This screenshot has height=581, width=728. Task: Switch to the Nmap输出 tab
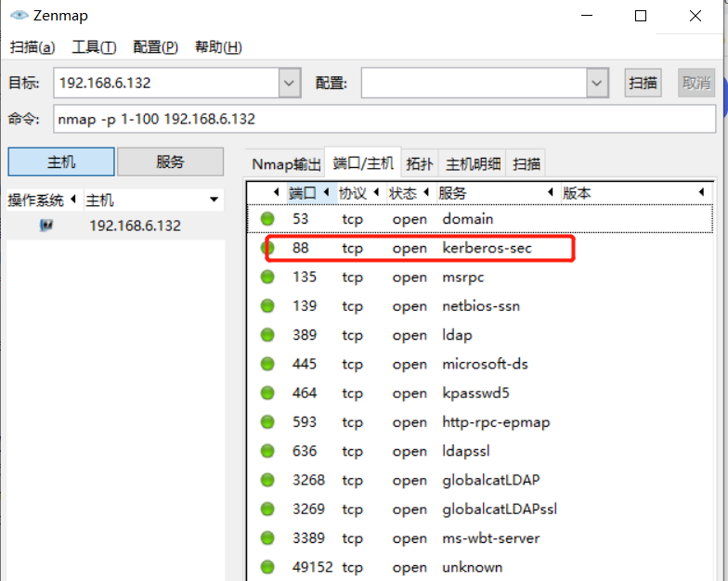click(286, 163)
